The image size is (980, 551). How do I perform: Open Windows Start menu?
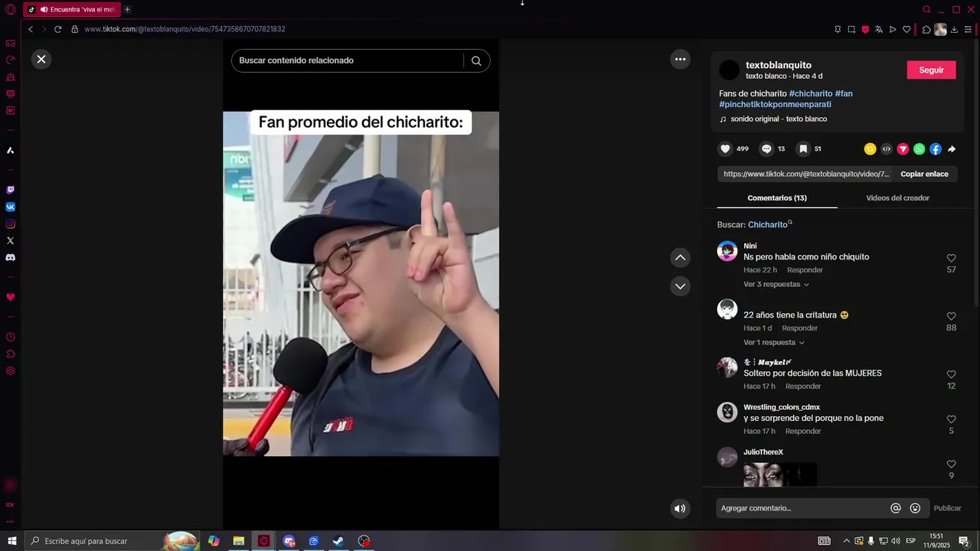12,541
